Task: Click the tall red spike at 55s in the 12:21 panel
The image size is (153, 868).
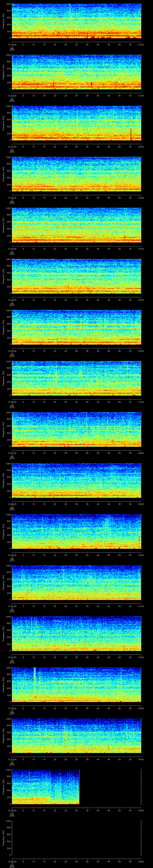Action: click(x=131, y=134)
